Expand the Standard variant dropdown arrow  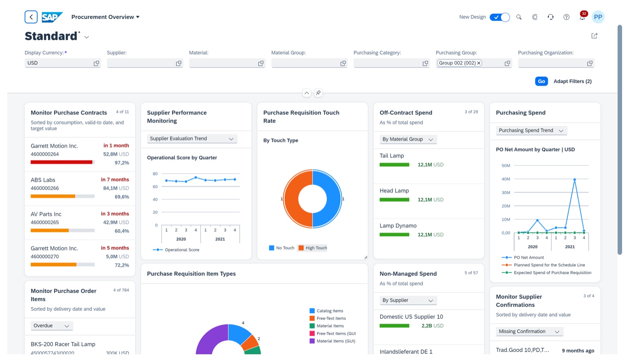pos(86,37)
